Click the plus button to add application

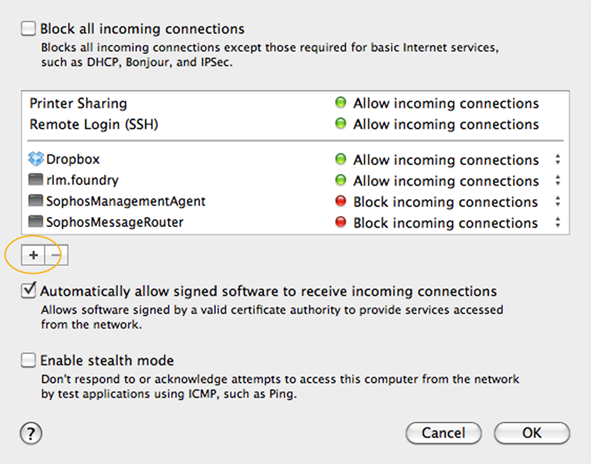click(33, 255)
